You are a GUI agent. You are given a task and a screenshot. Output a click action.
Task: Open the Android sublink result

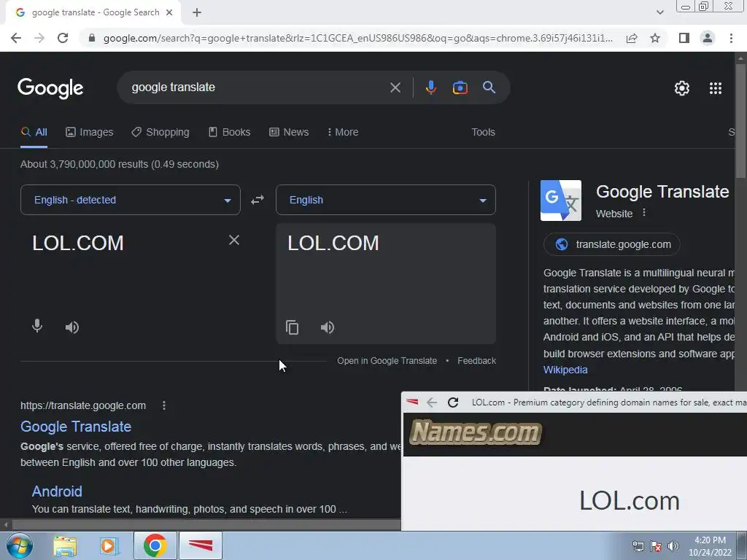(x=57, y=491)
